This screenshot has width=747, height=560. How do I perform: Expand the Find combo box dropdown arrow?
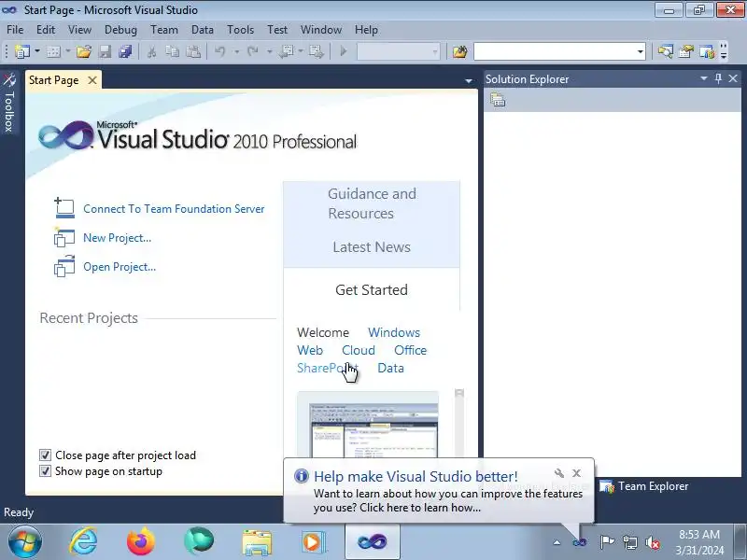click(x=641, y=51)
